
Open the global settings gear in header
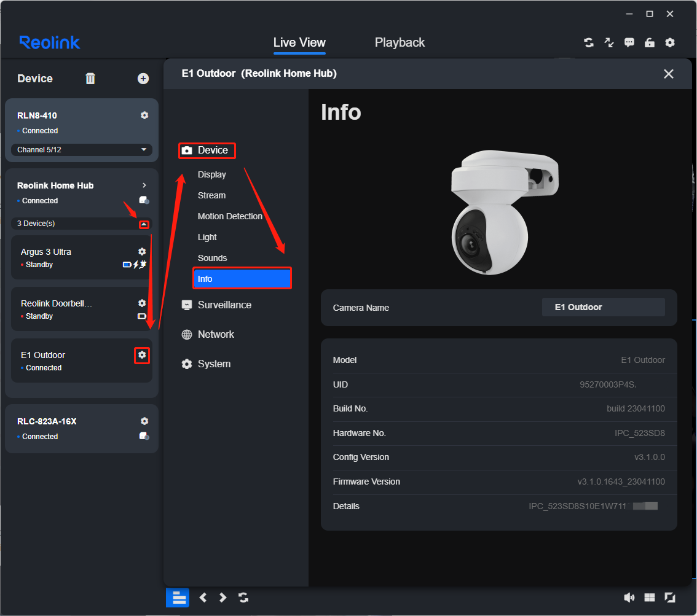point(670,42)
